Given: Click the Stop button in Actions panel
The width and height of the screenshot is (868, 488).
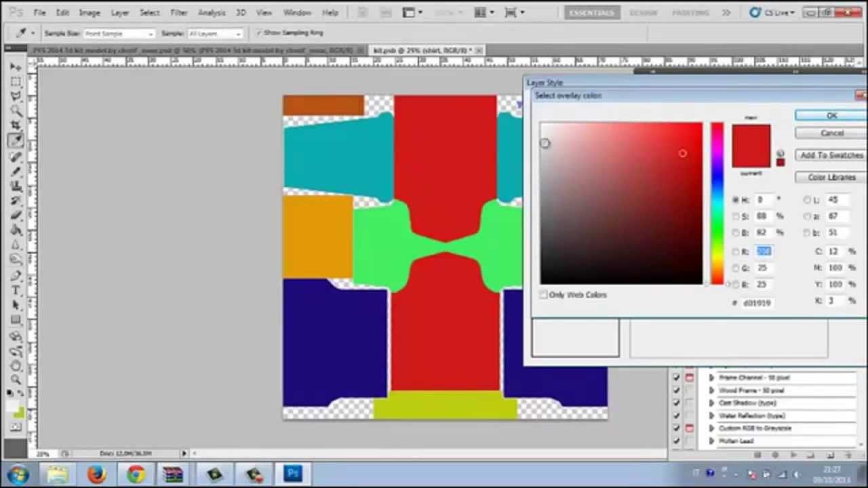Looking at the screenshot, I should (x=758, y=455).
